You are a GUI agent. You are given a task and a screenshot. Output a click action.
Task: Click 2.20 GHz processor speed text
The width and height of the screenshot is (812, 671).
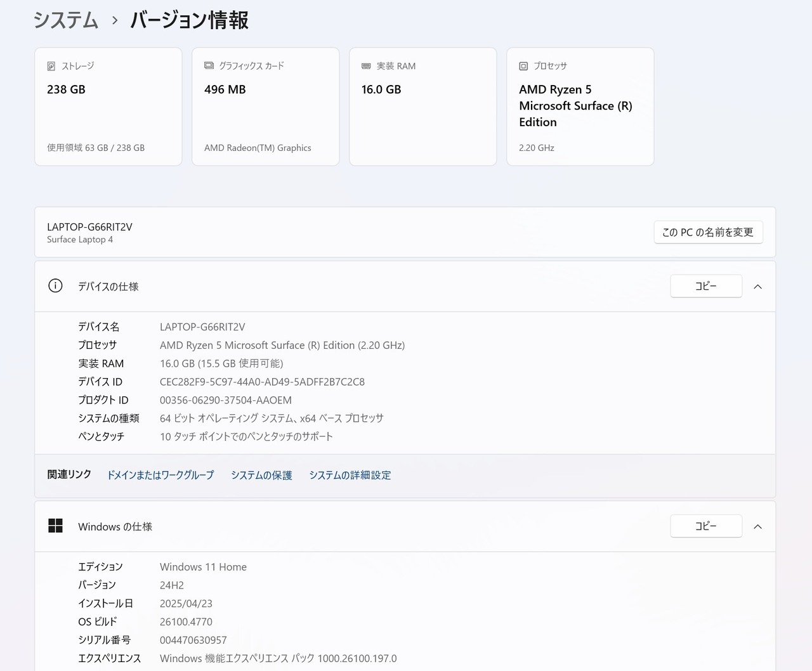537,148
